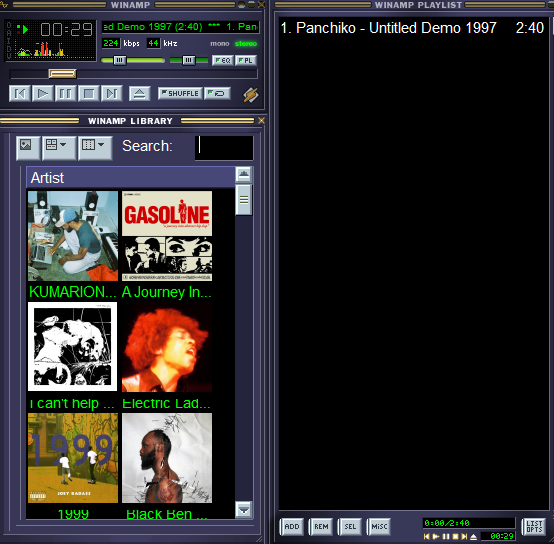Skip to next track in main player
Screen dimensions: 554x544
112,94
